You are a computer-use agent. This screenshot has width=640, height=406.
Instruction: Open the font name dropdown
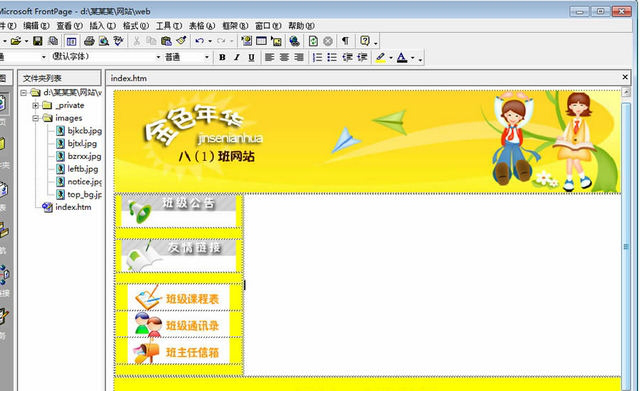[158, 57]
